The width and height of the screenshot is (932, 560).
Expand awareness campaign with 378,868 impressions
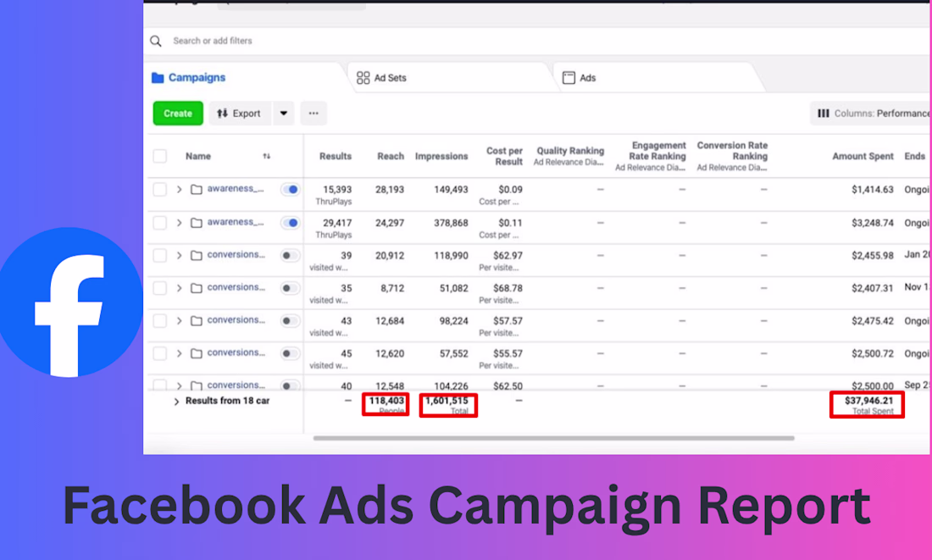179,223
